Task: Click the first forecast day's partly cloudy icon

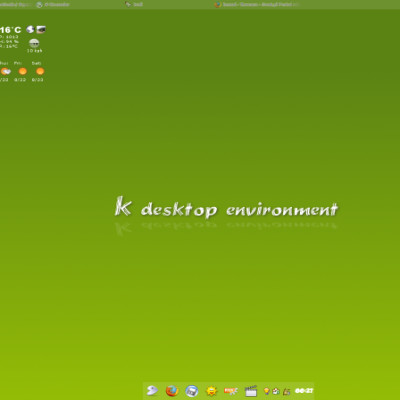Action: coord(5,71)
